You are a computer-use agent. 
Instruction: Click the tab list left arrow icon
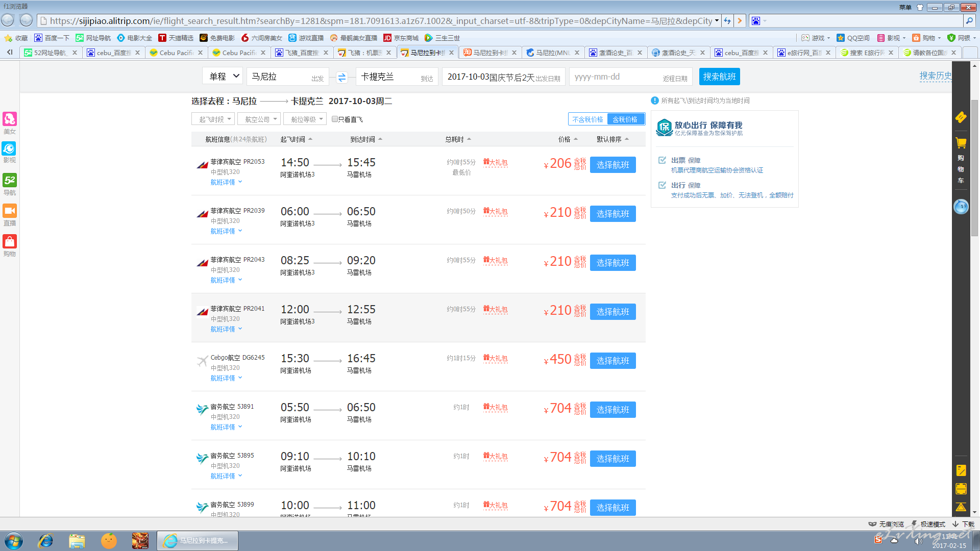[x=10, y=52]
